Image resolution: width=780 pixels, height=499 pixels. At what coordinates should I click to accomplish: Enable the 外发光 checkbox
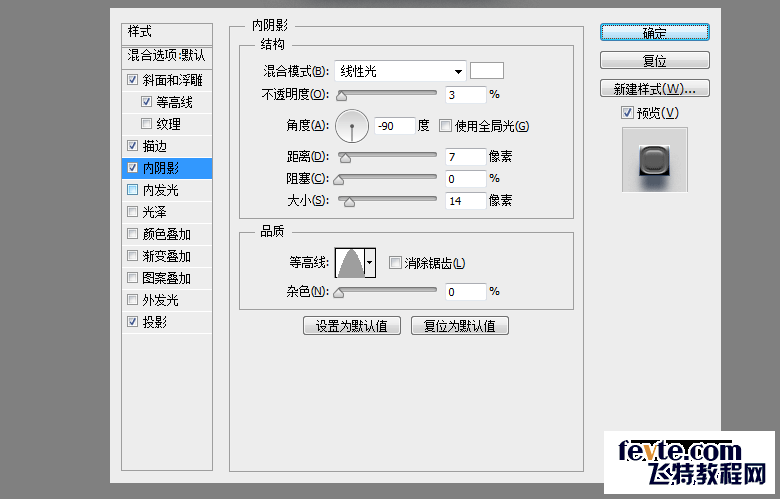click(x=132, y=299)
